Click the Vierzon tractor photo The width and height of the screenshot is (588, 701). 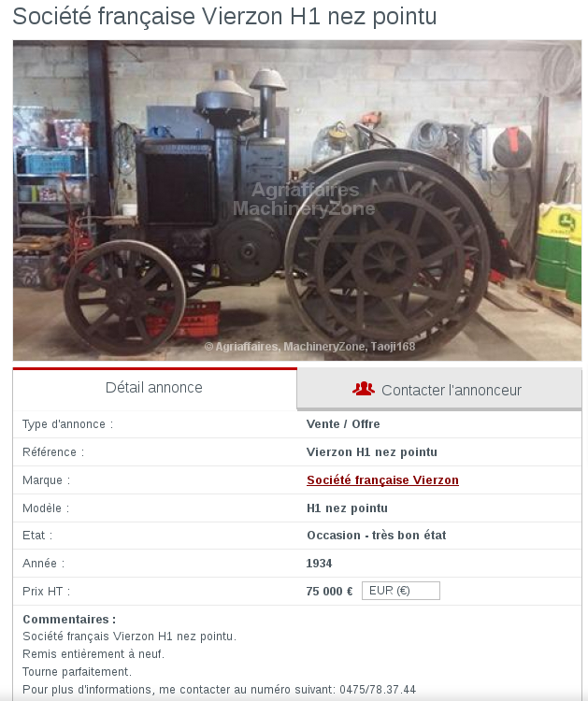pos(297,200)
